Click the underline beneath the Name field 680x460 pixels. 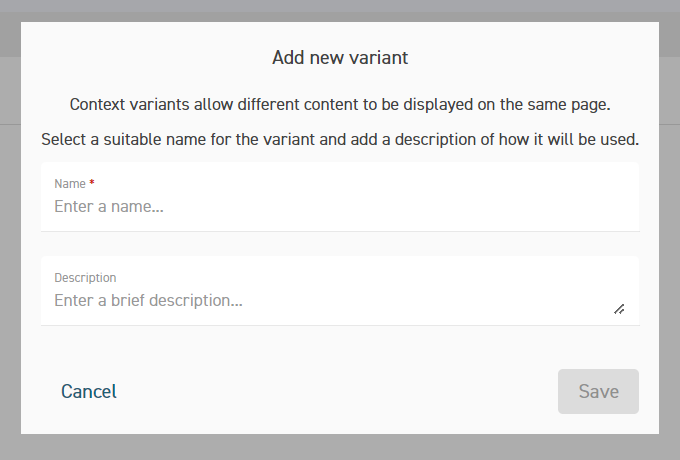pyautogui.click(x=340, y=231)
